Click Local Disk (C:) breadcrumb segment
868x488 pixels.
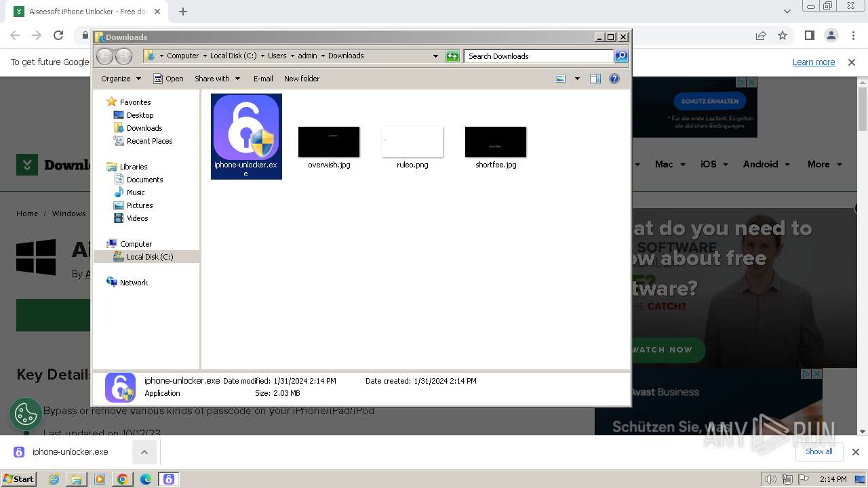click(233, 56)
